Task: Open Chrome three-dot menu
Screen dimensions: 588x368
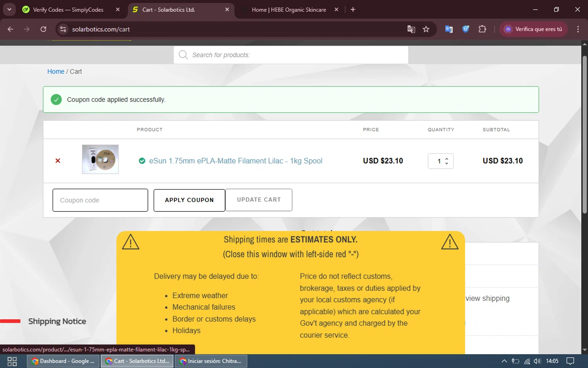Action: pyautogui.click(x=578, y=29)
